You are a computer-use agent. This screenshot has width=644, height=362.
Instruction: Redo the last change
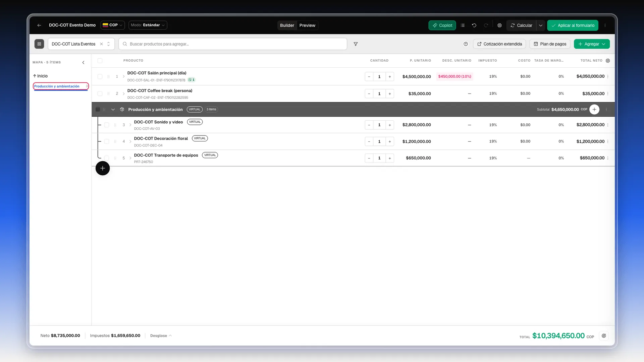[x=486, y=25]
